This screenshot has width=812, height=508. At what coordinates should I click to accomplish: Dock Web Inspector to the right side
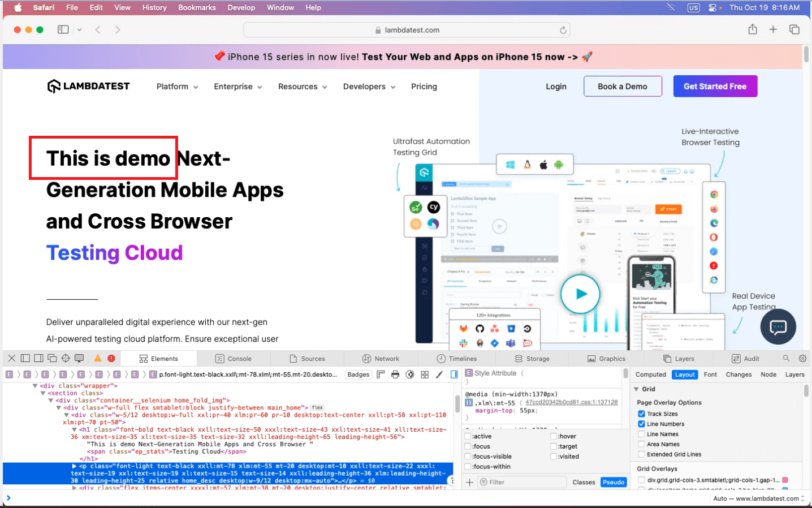click(x=38, y=358)
